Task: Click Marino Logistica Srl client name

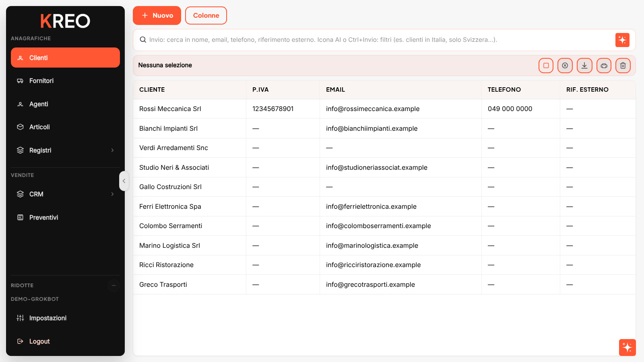Action: pos(169,246)
